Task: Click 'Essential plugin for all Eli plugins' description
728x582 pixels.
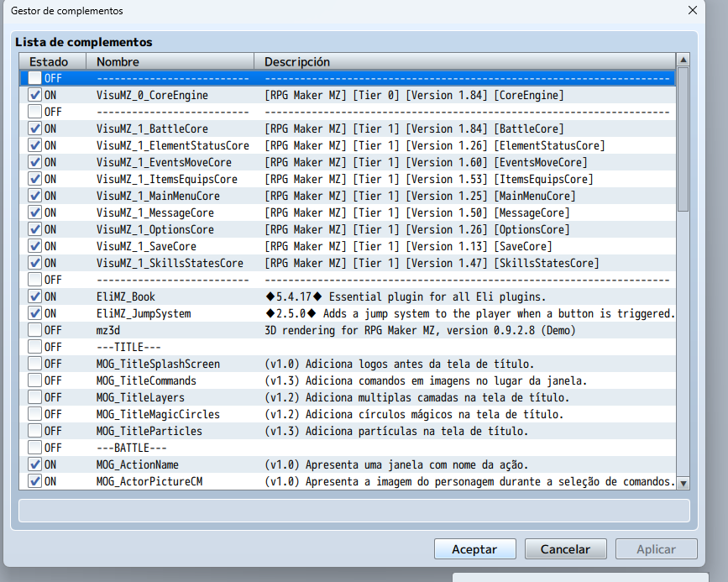Action: [406, 296]
